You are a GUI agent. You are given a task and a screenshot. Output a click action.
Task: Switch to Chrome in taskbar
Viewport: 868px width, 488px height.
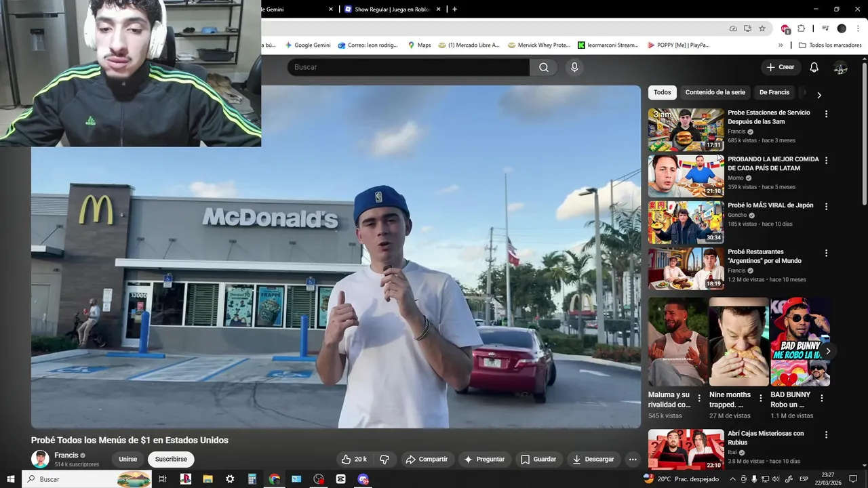pos(275,479)
